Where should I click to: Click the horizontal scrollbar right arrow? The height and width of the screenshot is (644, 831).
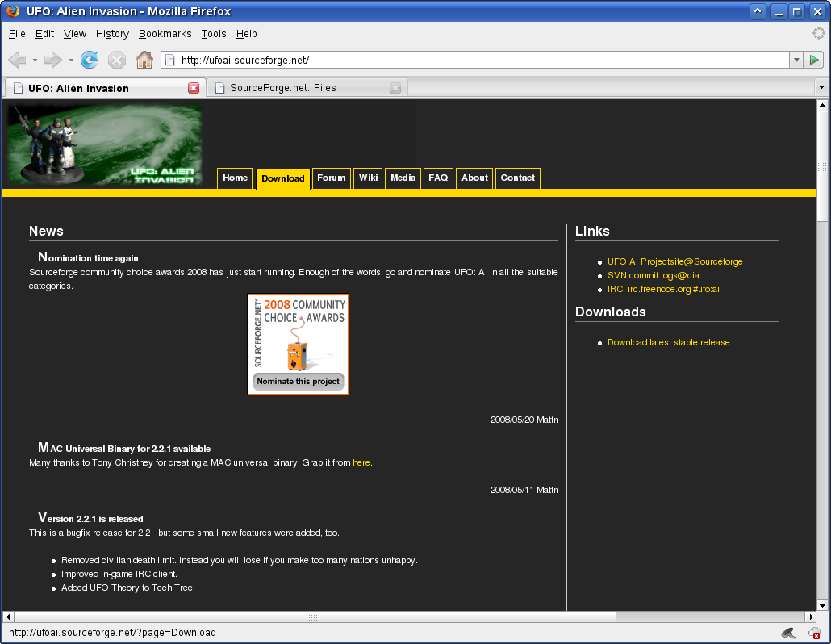(811, 617)
